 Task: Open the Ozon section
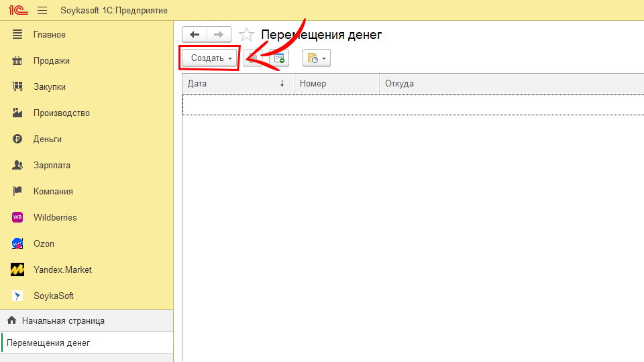44,243
